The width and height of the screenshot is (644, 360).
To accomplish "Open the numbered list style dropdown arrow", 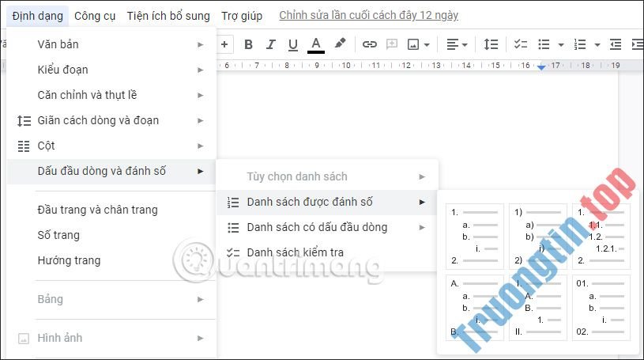I will [x=597, y=45].
